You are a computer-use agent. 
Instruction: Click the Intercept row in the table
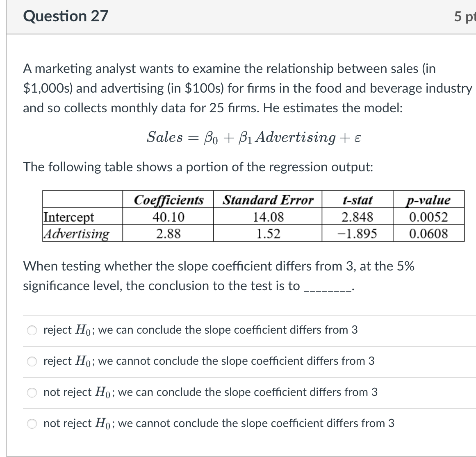67,218
